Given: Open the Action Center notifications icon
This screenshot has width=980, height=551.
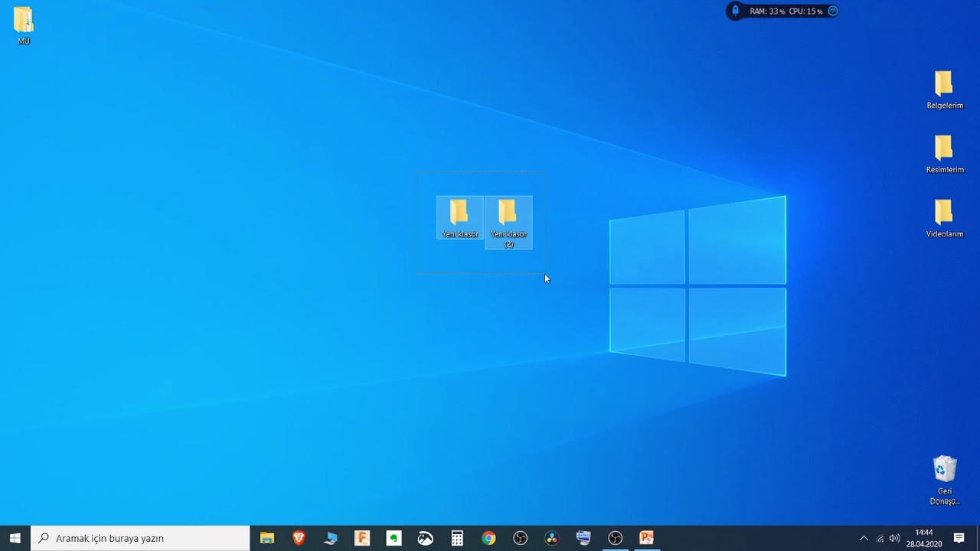Looking at the screenshot, I should 959,538.
